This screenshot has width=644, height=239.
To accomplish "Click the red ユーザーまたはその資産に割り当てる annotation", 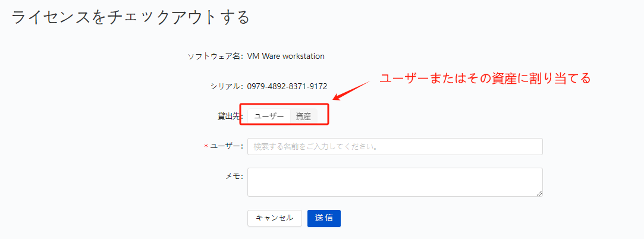I will pyautogui.click(x=485, y=78).
